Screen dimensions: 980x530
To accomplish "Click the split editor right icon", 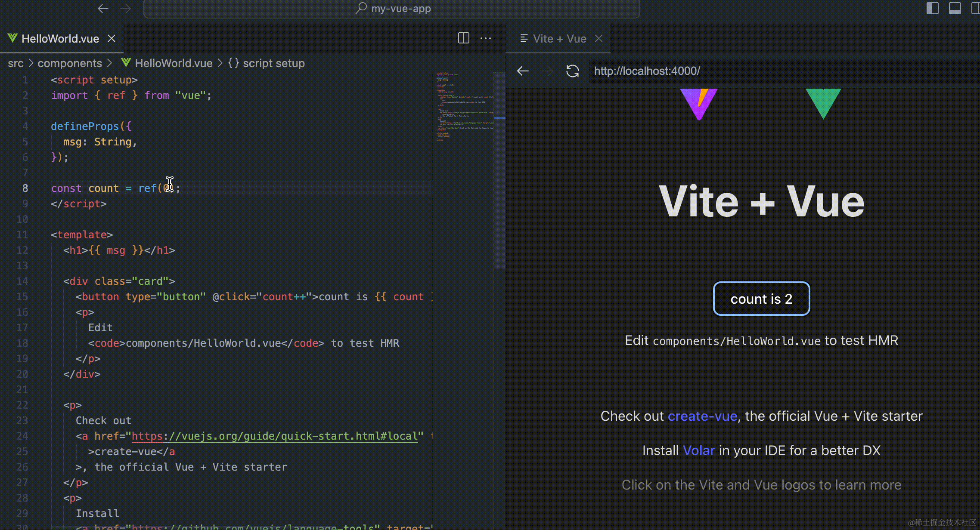I will [x=463, y=38].
